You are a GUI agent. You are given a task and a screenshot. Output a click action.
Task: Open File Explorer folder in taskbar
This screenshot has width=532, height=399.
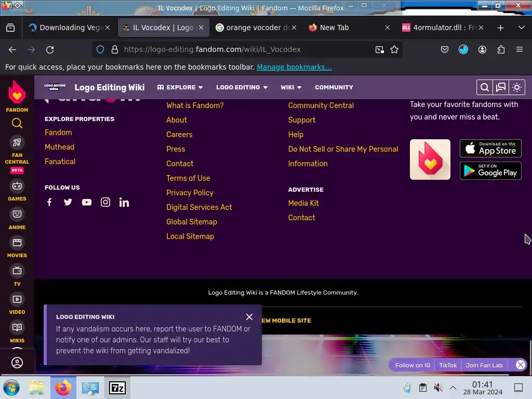(36, 388)
